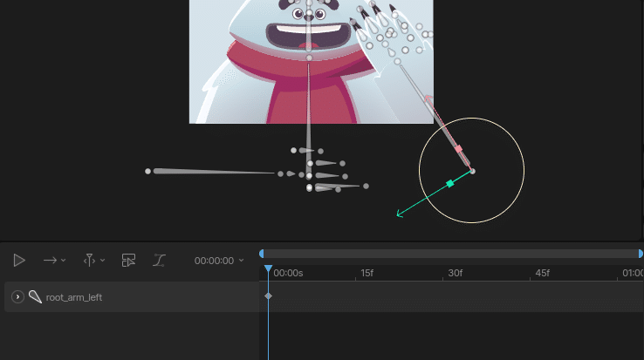Select the root_arm_left timeline label
The height and width of the screenshot is (360, 644).
74,297
